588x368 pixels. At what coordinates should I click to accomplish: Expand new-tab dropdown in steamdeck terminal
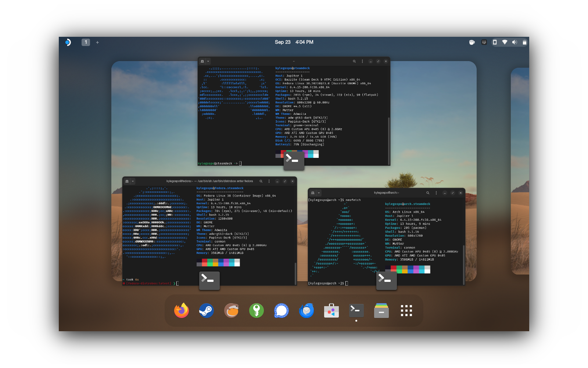(x=208, y=61)
